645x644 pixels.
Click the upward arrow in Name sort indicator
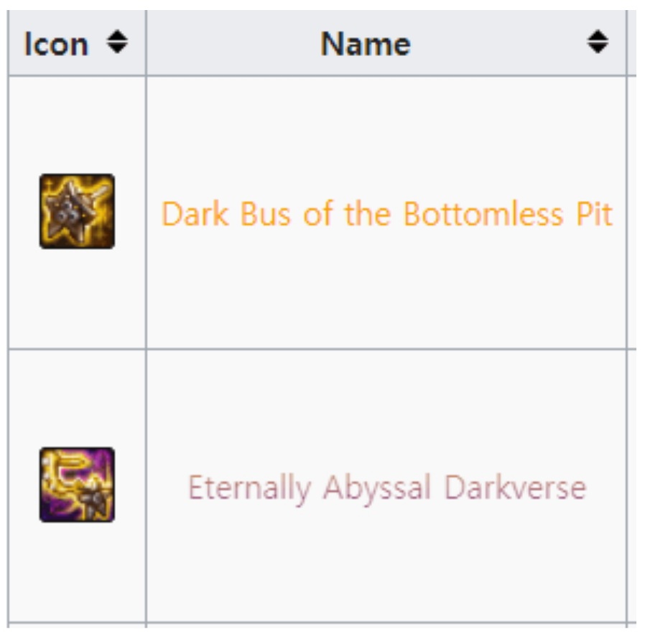tap(598, 34)
